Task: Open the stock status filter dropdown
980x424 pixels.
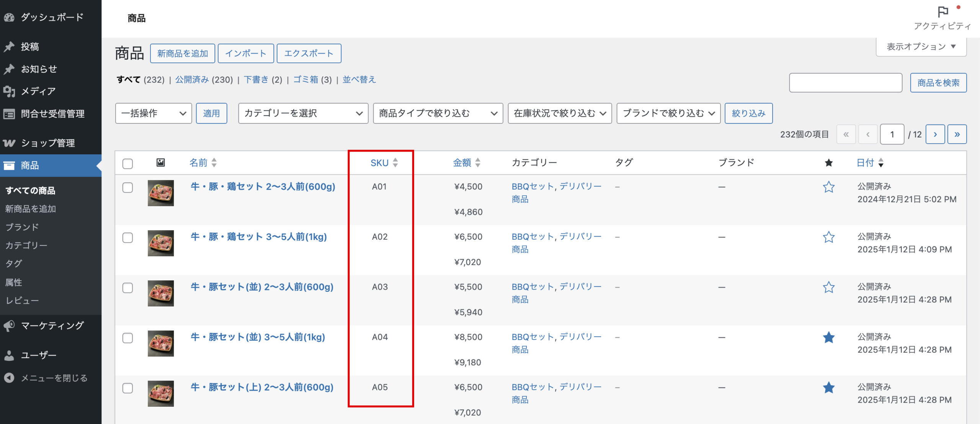Action: click(x=559, y=113)
